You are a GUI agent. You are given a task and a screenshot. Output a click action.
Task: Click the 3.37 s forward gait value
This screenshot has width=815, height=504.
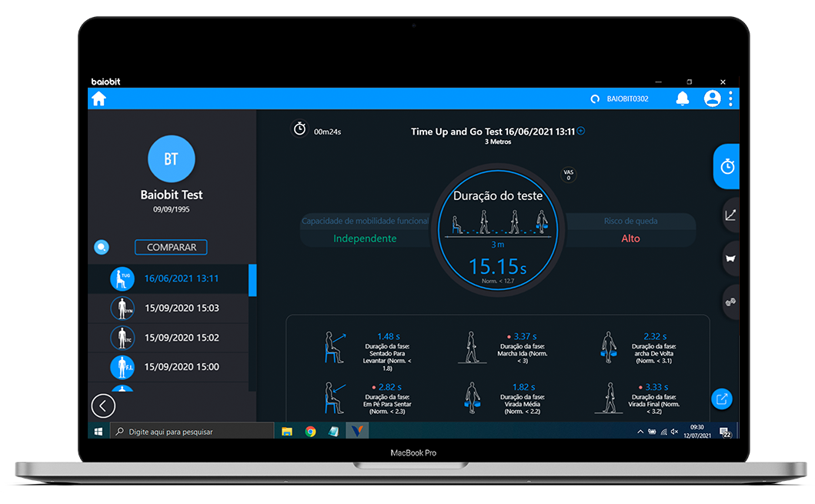(x=525, y=337)
